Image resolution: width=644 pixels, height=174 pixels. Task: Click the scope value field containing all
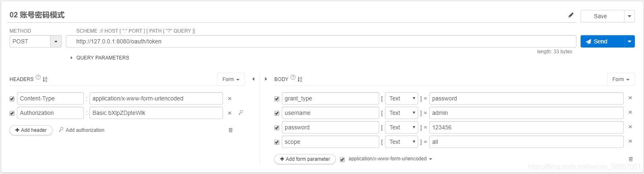click(526, 142)
